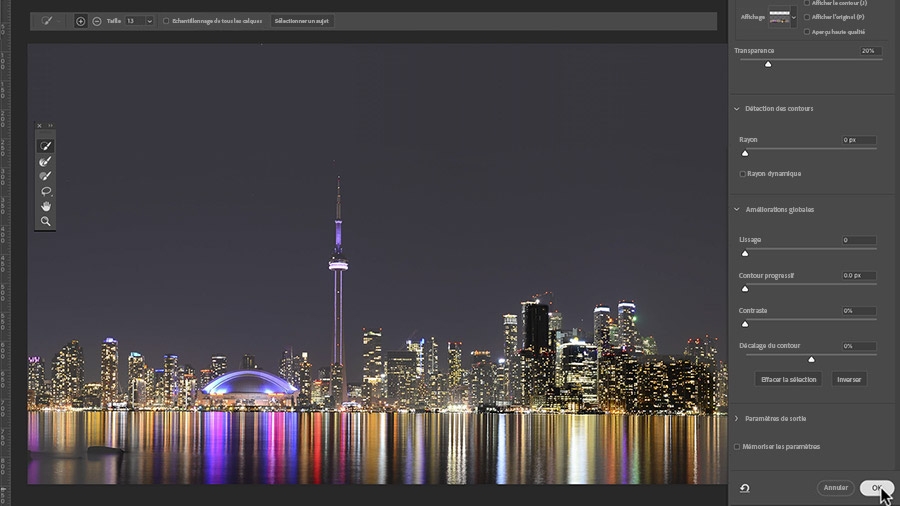Open the Taille brush size dropdown

[x=150, y=21]
